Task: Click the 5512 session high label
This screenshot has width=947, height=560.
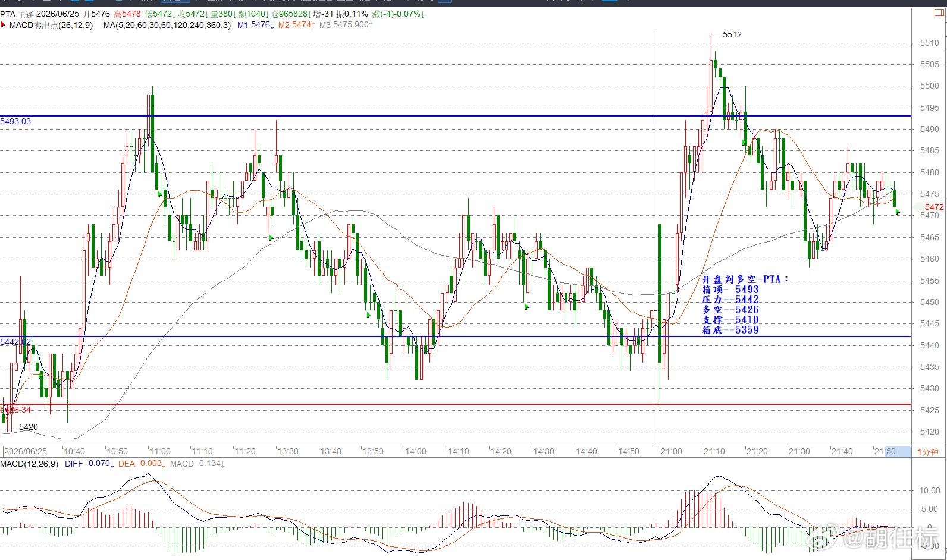Action: [x=732, y=34]
